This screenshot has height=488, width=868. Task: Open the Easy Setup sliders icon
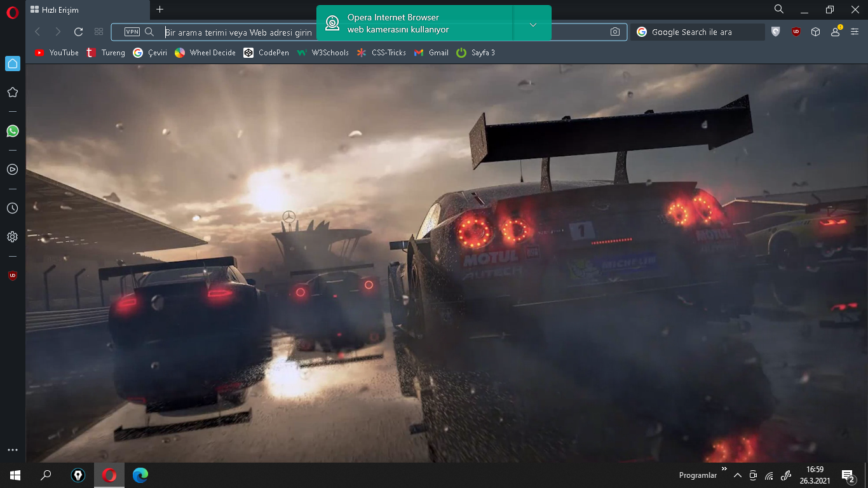coord(855,32)
